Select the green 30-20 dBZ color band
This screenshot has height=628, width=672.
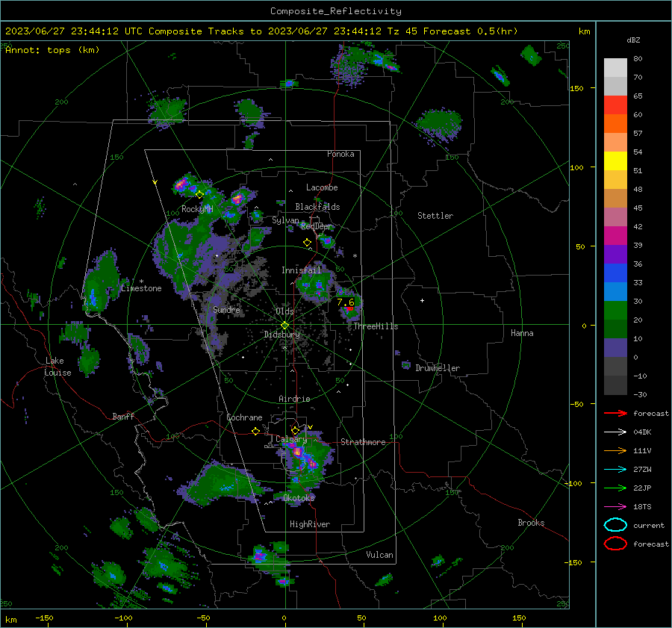[615, 310]
